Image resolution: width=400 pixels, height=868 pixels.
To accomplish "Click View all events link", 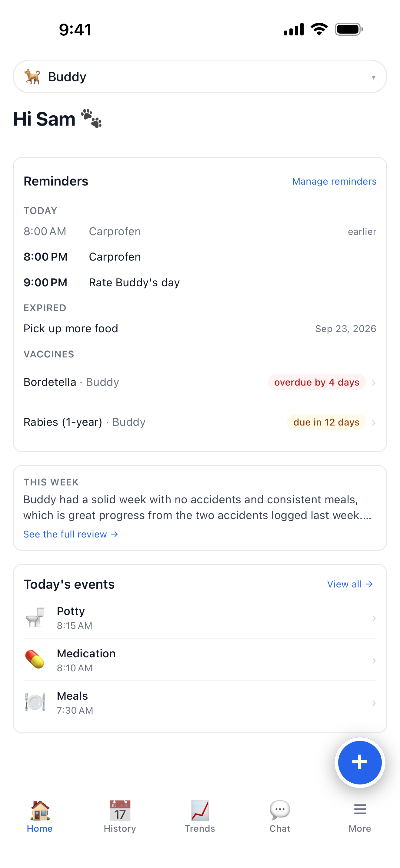I will pos(350,584).
